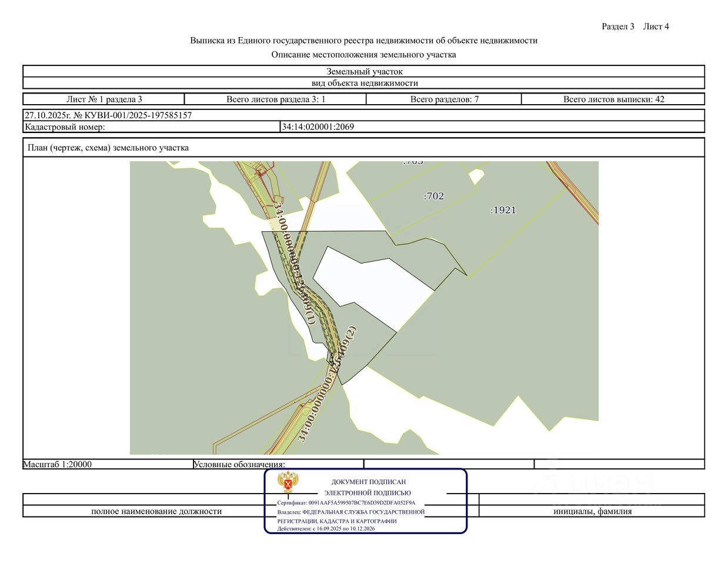Click parcel label :1921 on the map
This screenshot has width=728, height=563.
click(503, 210)
